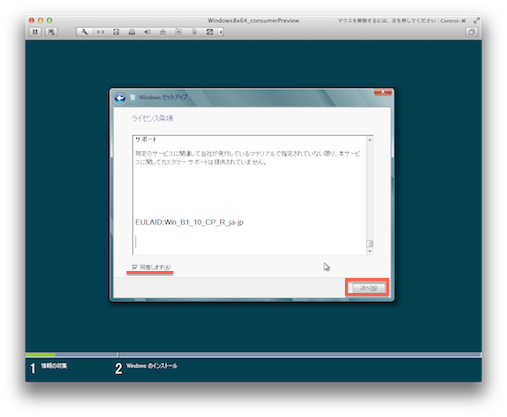Screen dimensions: 507x417
Task: Click the macOS green zoom button
Action: point(49,20)
